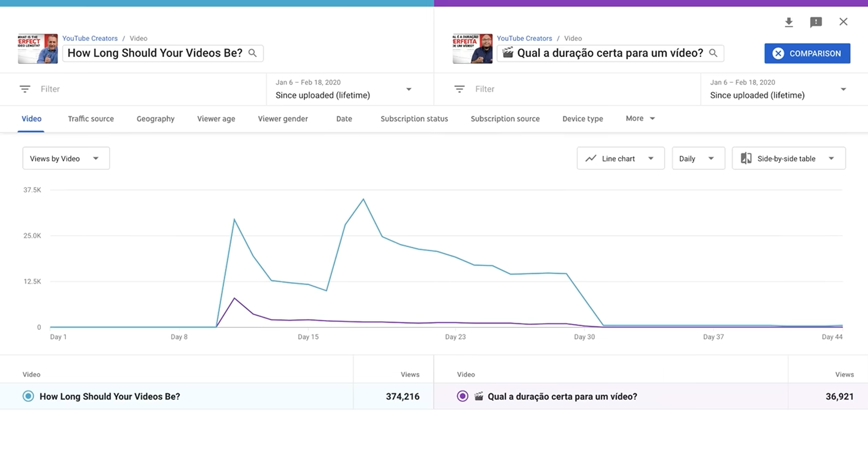Image resolution: width=868 pixels, height=474 pixels.
Task: Click the X icon in Comparison button
Action: [x=778, y=53]
